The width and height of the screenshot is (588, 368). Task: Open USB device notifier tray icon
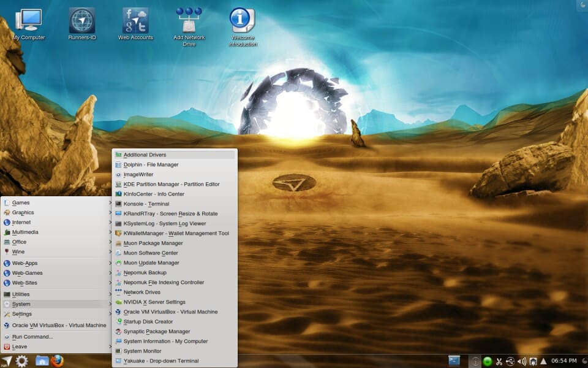pos(510,362)
